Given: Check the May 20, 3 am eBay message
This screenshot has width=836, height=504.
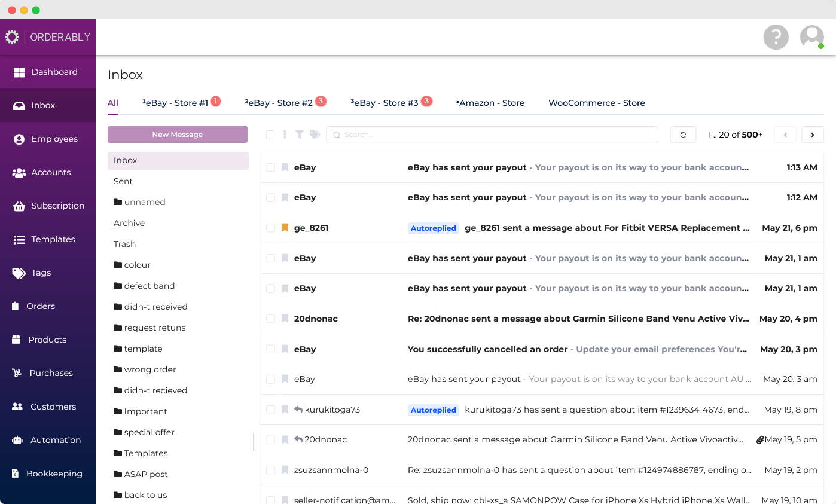Looking at the screenshot, I should tap(270, 379).
